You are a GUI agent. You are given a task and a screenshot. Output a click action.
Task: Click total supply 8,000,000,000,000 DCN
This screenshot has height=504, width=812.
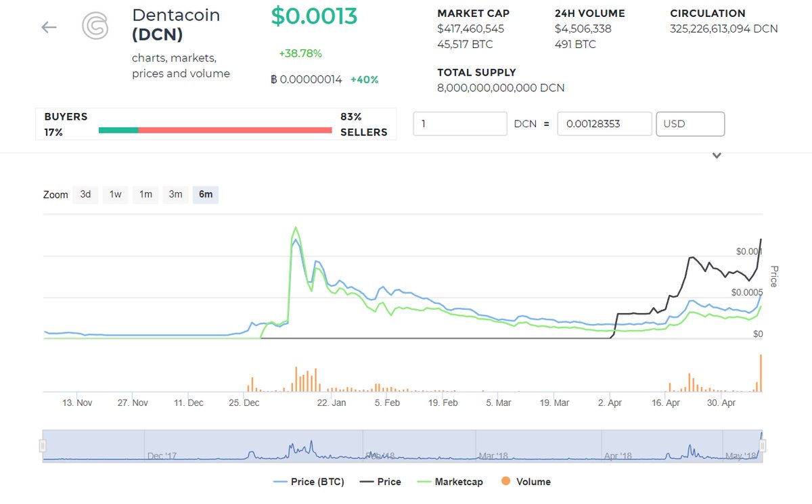(501, 88)
